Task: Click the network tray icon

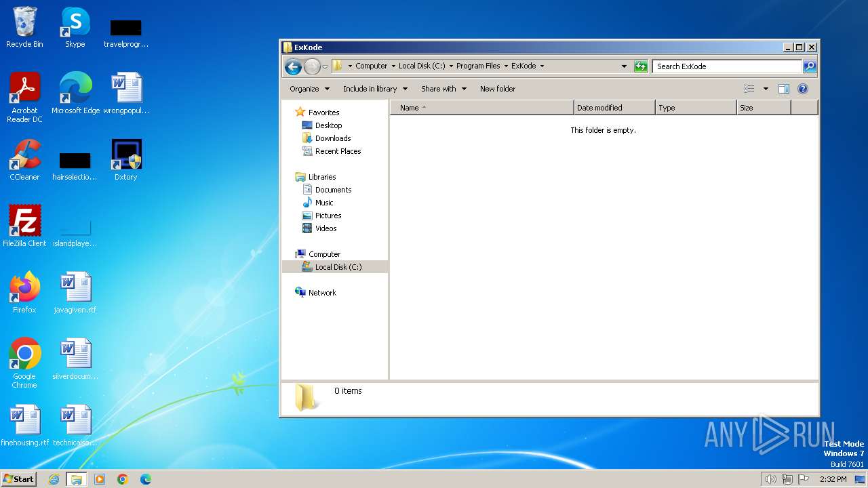Action: (x=787, y=479)
